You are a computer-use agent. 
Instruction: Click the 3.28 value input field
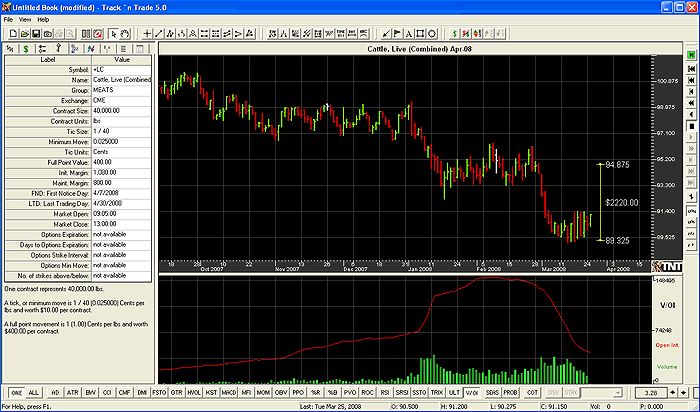coord(651,393)
